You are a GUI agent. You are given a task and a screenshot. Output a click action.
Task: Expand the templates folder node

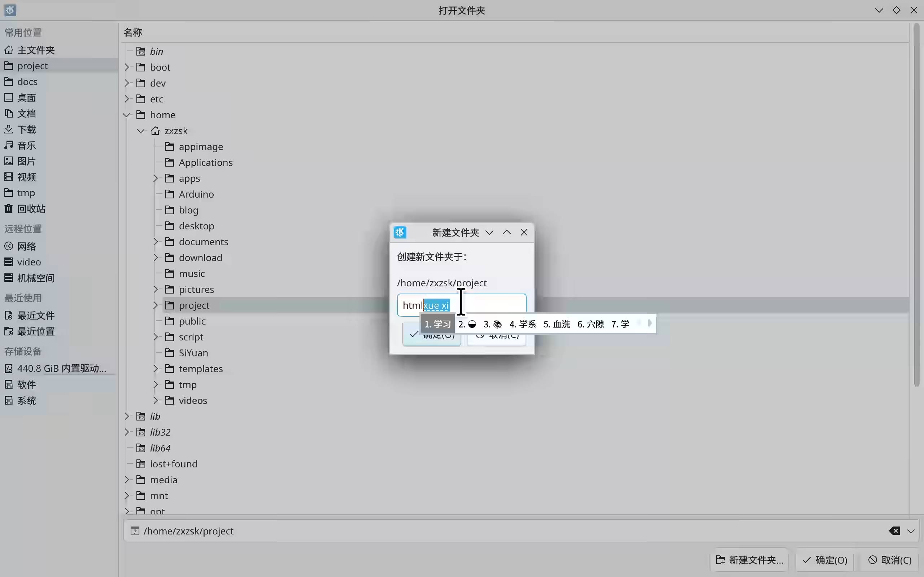[x=156, y=369]
